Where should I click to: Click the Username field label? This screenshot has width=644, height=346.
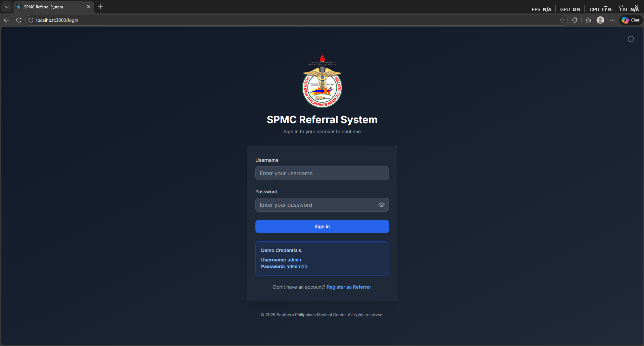[x=267, y=160]
